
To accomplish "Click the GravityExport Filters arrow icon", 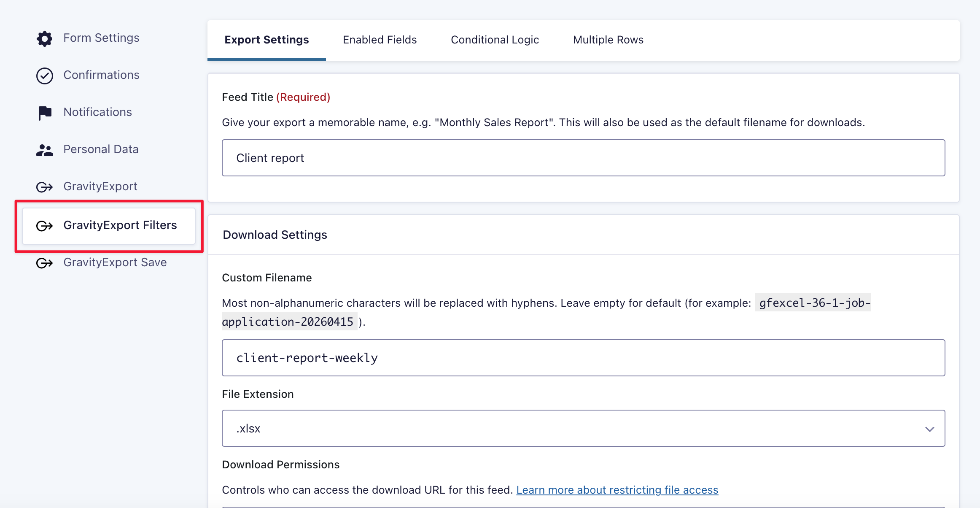I will (x=44, y=226).
